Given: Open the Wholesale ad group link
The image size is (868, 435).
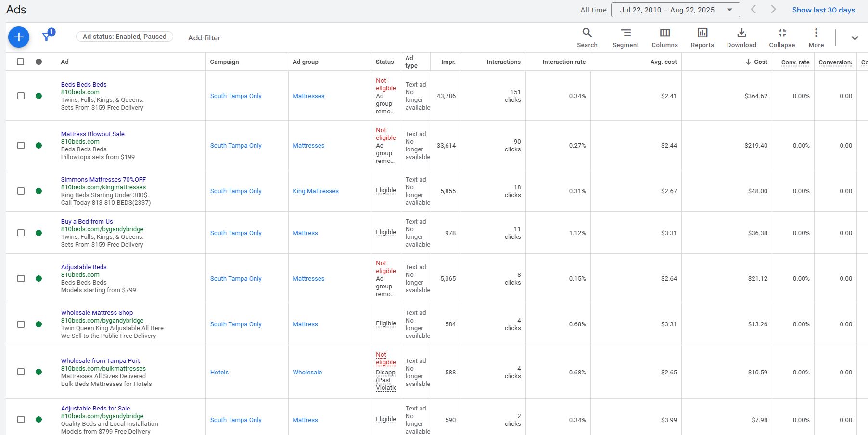Looking at the screenshot, I should (307, 372).
